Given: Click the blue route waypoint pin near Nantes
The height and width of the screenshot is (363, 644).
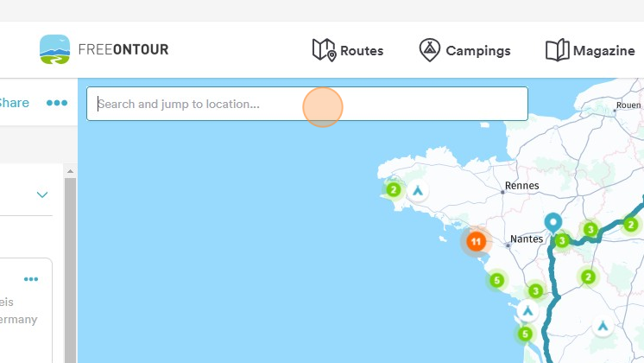Looking at the screenshot, I should [553, 223].
